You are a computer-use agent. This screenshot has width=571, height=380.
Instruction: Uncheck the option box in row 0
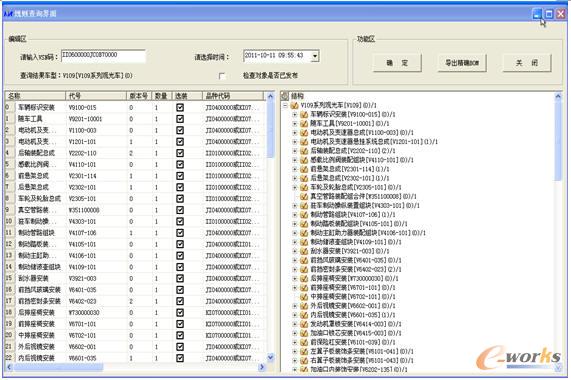pyautogui.click(x=180, y=107)
